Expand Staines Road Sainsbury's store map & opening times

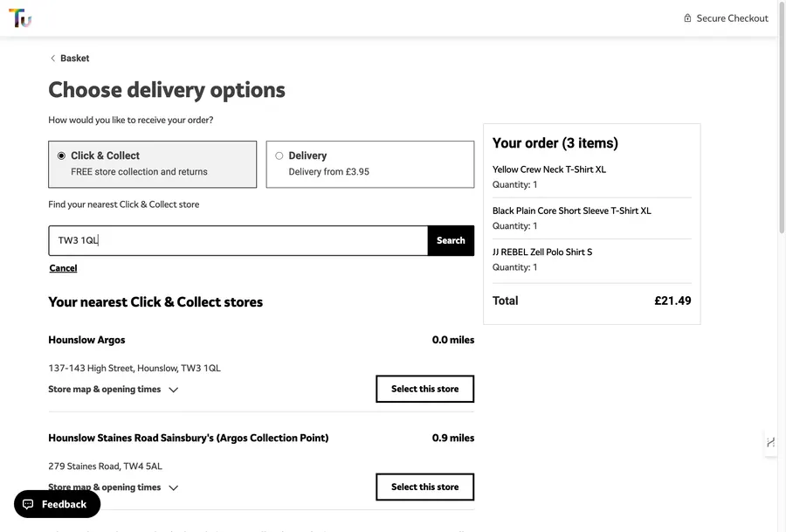click(x=114, y=487)
